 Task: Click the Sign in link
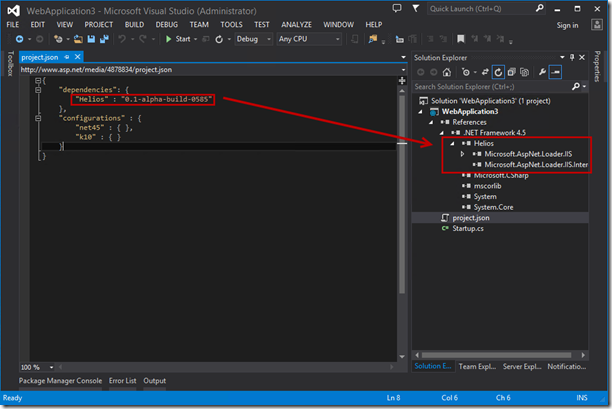click(x=567, y=25)
